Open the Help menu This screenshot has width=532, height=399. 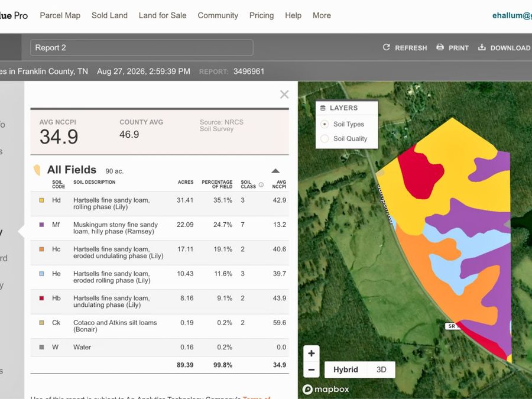pos(293,15)
